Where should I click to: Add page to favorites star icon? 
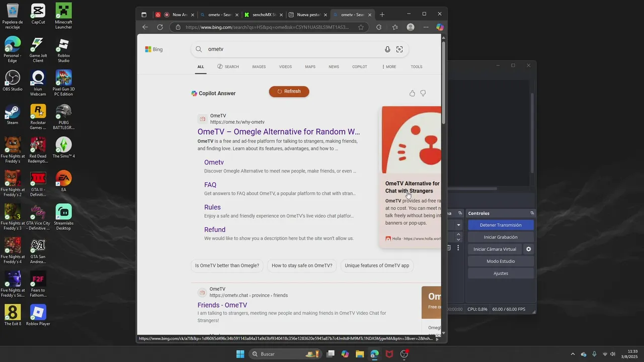361,27
